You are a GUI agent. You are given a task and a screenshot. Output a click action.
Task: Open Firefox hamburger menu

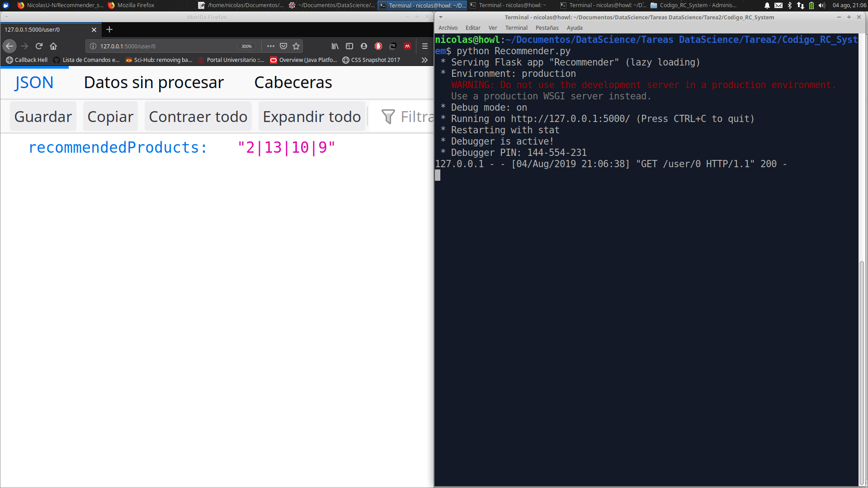point(425,46)
